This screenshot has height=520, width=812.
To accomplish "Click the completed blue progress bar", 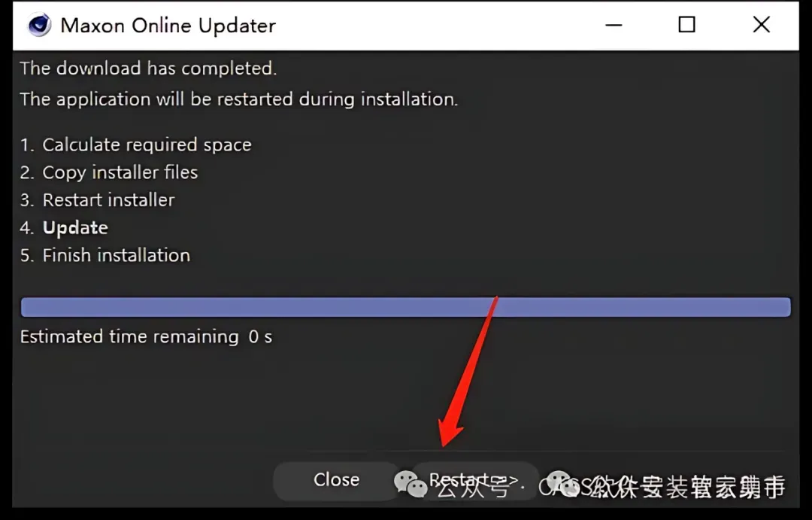I will (405, 307).
